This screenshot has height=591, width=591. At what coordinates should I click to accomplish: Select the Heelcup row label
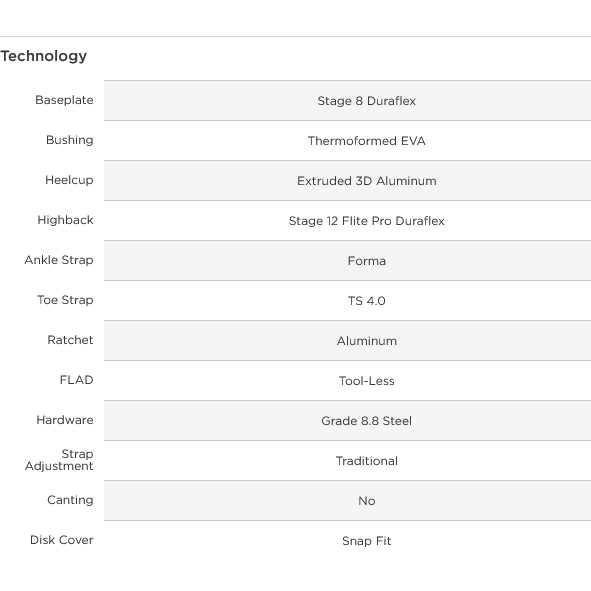(69, 180)
